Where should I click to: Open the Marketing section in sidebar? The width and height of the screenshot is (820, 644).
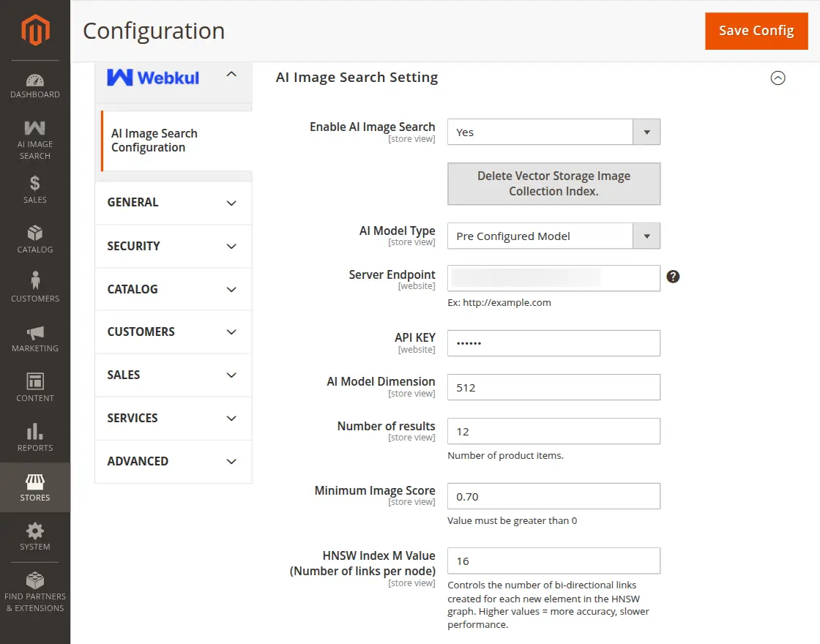pyautogui.click(x=34, y=338)
